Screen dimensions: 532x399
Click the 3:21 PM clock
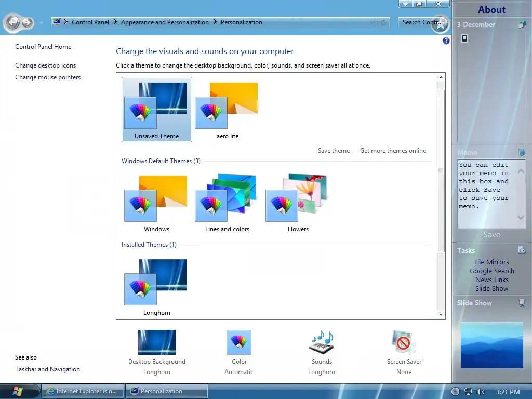coord(508,392)
